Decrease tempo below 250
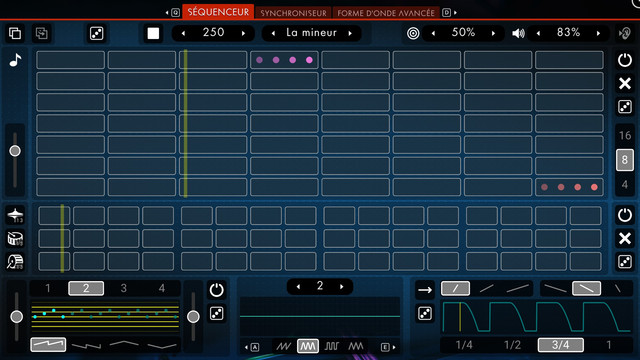640x360 pixels. [x=184, y=33]
